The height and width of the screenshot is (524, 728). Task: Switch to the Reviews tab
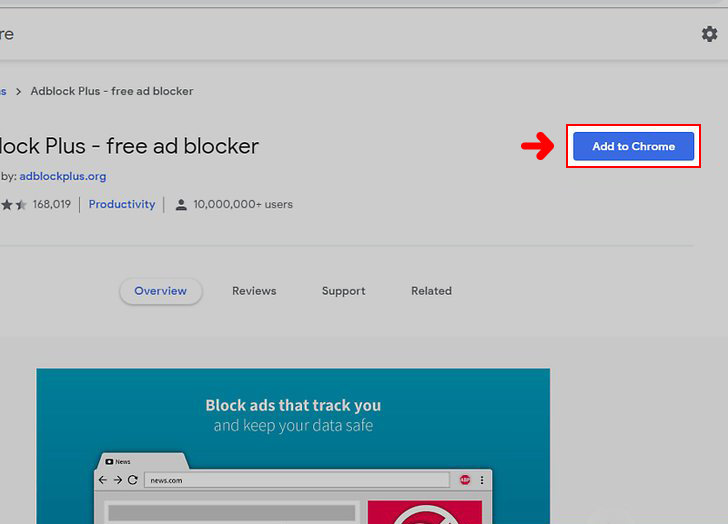(254, 291)
